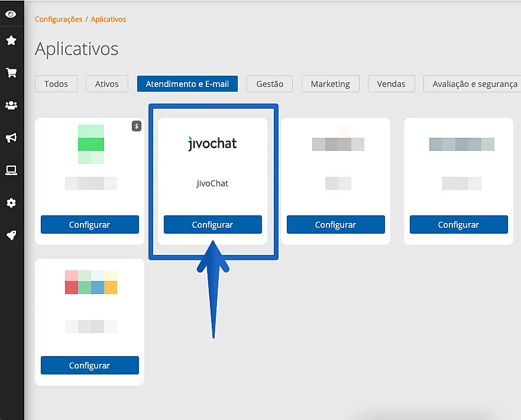
Task: Select the Atendimento e E-mail tab
Action: coord(187,84)
